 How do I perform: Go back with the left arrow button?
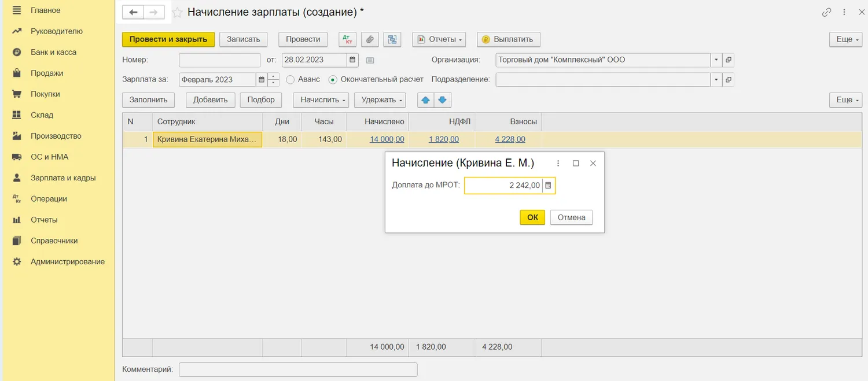133,12
